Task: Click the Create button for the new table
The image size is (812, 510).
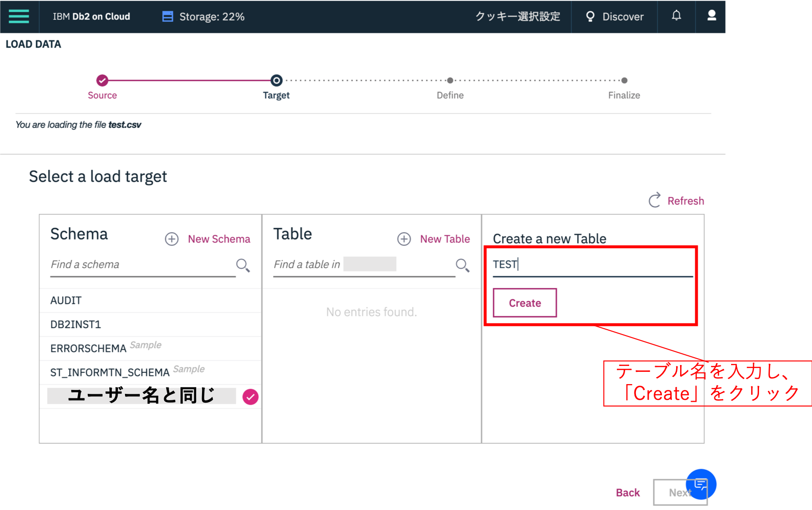Action: (524, 303)
